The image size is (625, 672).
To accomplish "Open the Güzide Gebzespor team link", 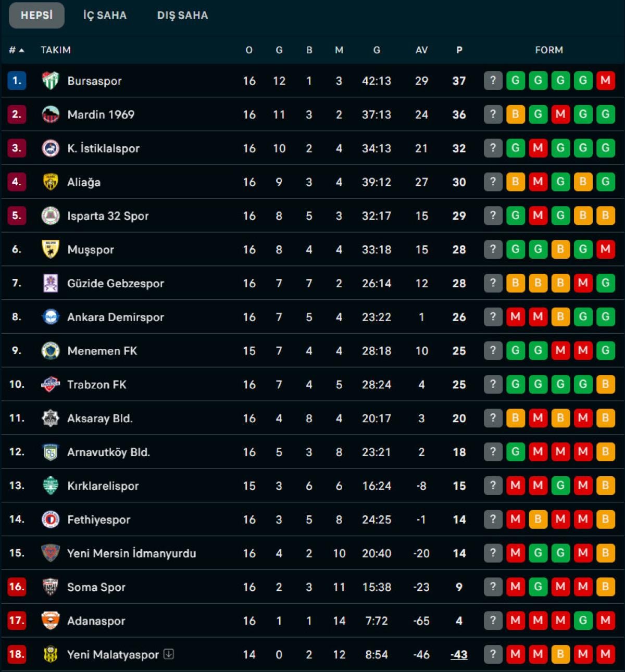I will (116, 283).
